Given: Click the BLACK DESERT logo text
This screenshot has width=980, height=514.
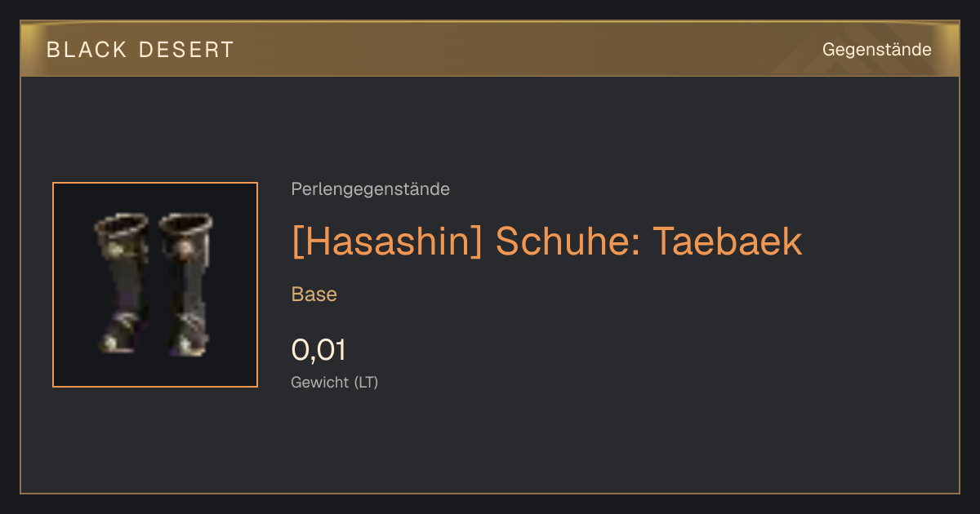Looking at the screenshot, I should (140, 50).
